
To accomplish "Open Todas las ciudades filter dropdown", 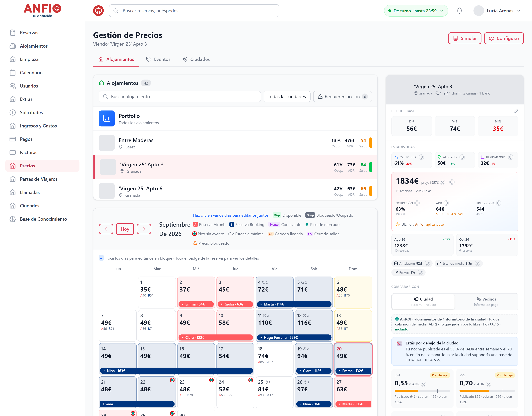I will coord(287,97).
